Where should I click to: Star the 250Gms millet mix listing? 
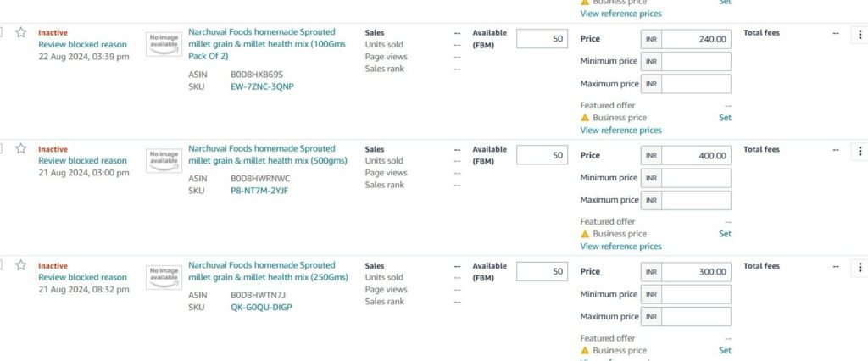click(x=21, y=265)
